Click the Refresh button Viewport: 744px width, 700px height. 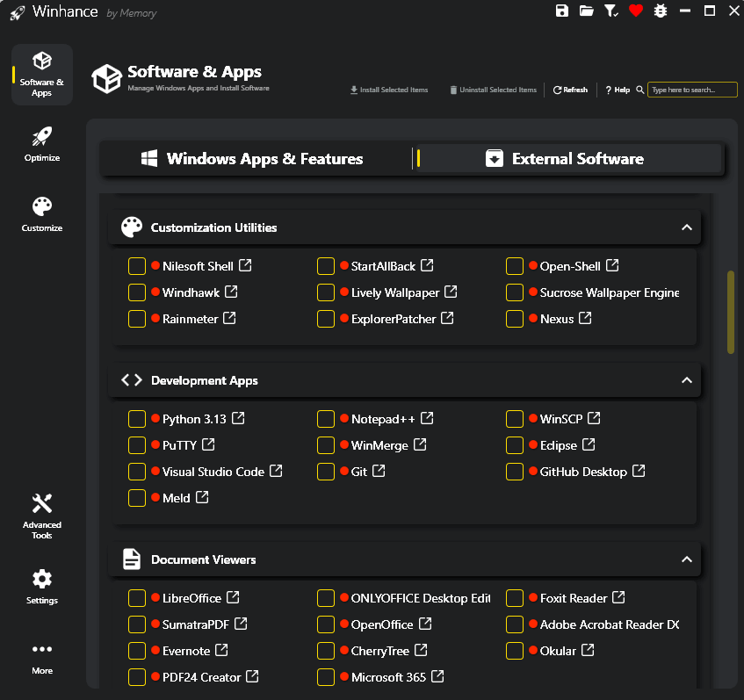(570, 90)
